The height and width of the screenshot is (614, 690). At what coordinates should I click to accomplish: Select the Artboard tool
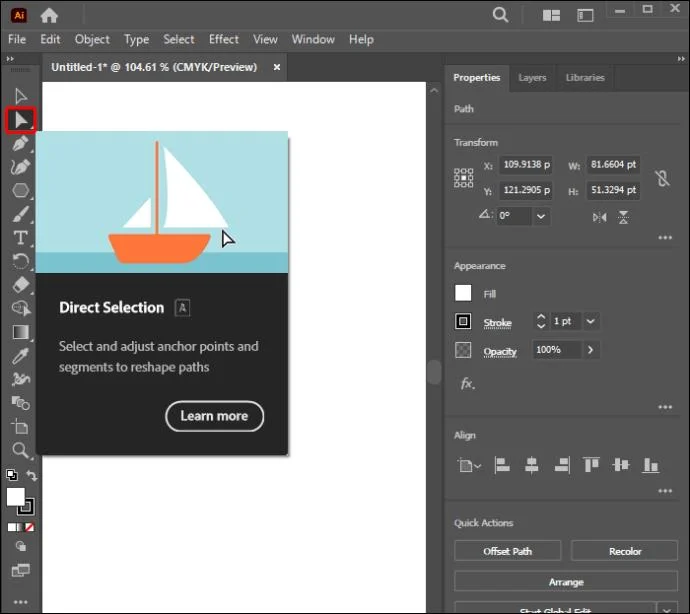20,426
